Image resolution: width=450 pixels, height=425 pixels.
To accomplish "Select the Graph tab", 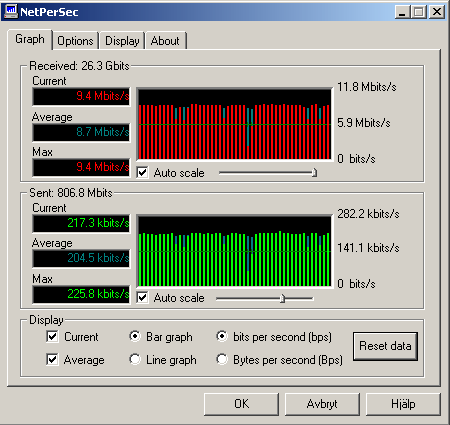I will pos(30,39).
